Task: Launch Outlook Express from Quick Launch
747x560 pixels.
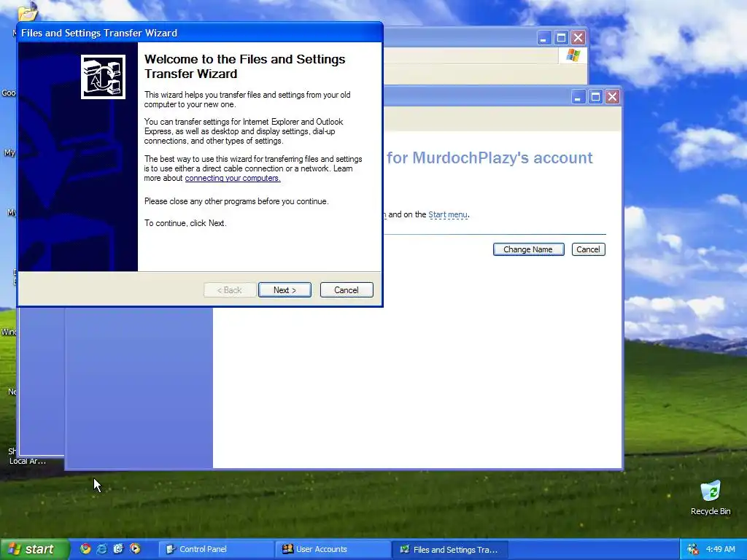Action: coord(118,549)
